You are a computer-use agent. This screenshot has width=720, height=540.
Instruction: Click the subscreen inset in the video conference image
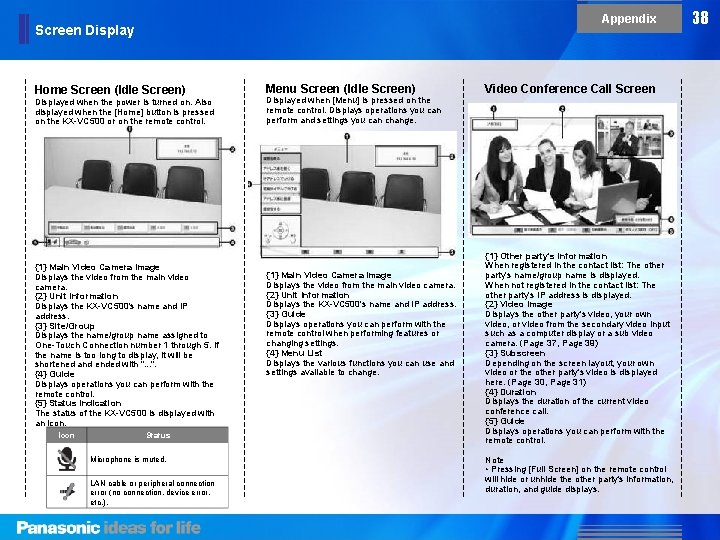click(x=630, y=136)
